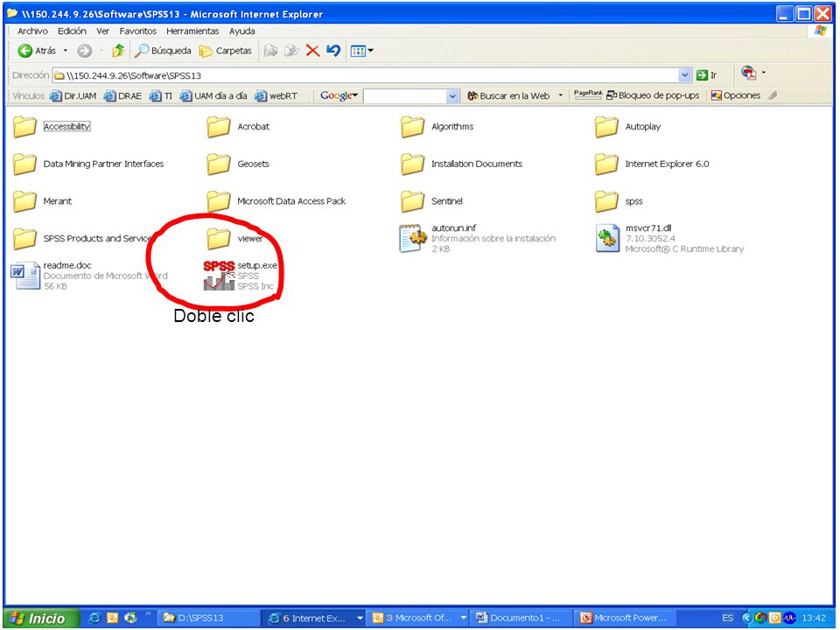Open the DRAE link
Viewport: 840px width, 630px height.
[122, 96]
